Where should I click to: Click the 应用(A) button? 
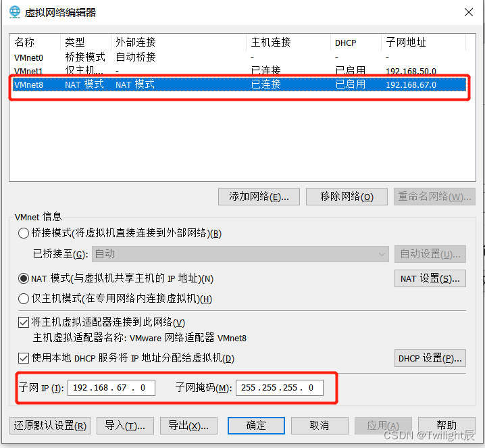(383, 426)
